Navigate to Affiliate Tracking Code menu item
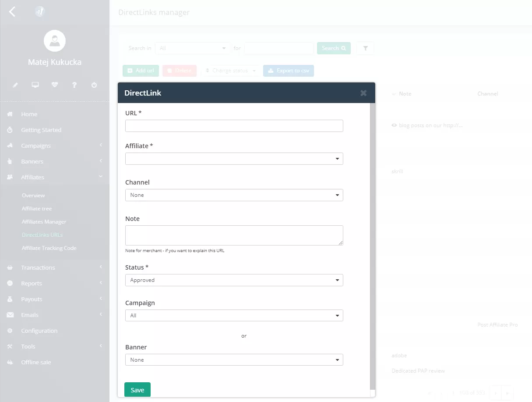The width and height of the screenshot is (532, 402). (49, 248)
